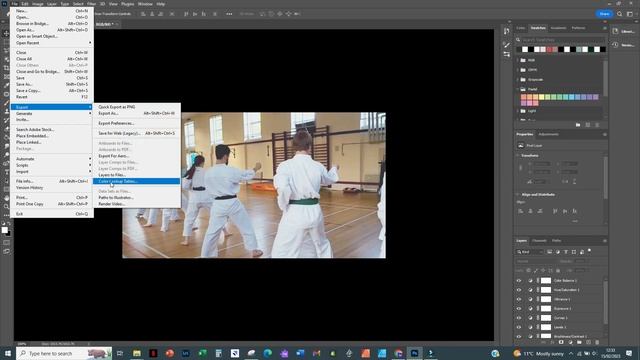Open the Libraries panel icon
The image size is (640, 360).
615,31
